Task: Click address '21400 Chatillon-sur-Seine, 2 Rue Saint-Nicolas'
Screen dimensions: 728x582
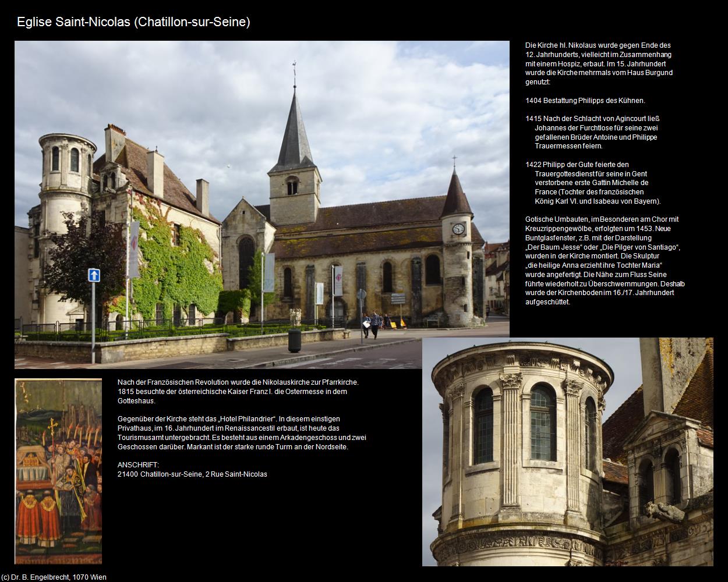Action: pyautogui.click(x=192, y=474)
